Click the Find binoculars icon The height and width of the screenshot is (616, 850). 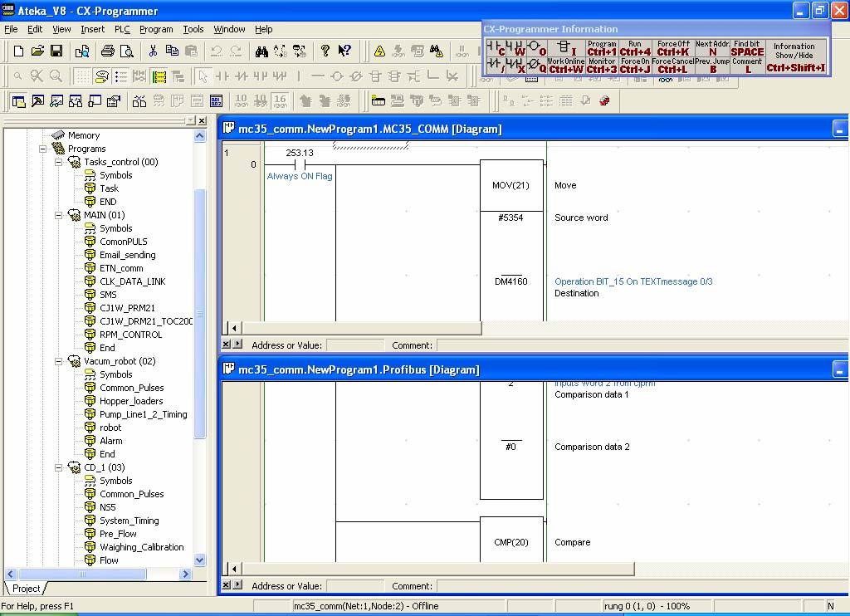[x=261, y=51]
